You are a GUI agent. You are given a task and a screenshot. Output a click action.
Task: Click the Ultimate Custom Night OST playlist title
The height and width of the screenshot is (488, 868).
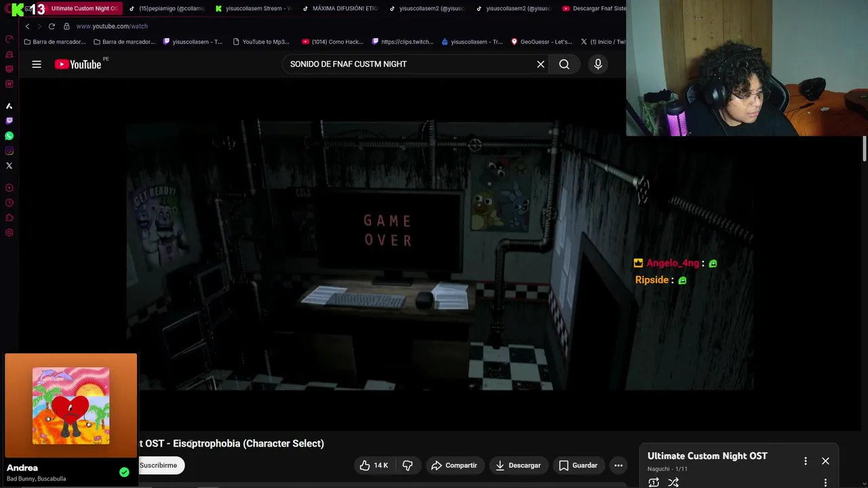[707, 456]
